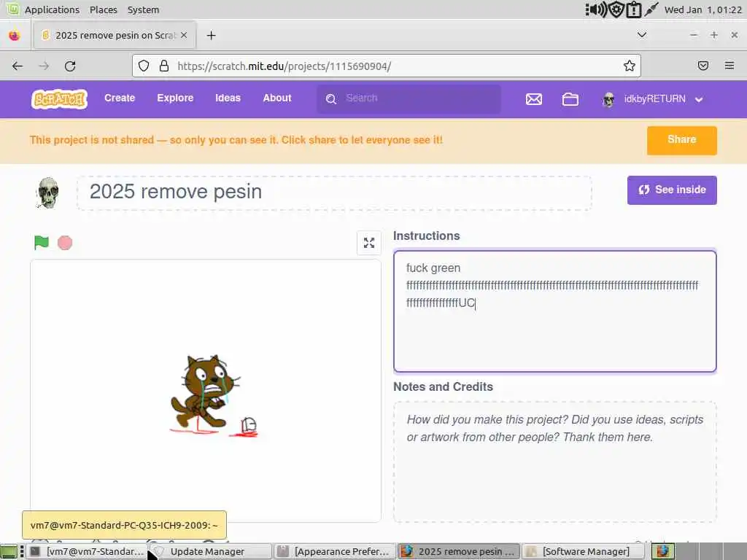
Task: Go forward to next page
Action: [x=44, y=66]
